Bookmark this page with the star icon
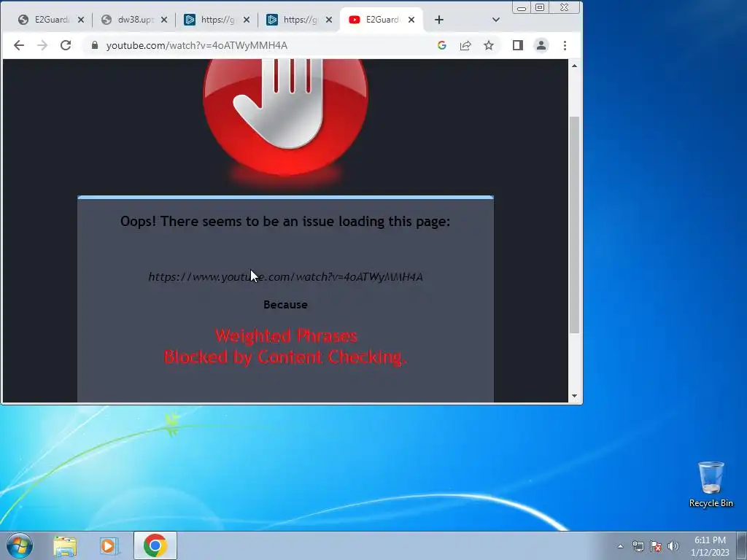 click(x=488, y=45)
